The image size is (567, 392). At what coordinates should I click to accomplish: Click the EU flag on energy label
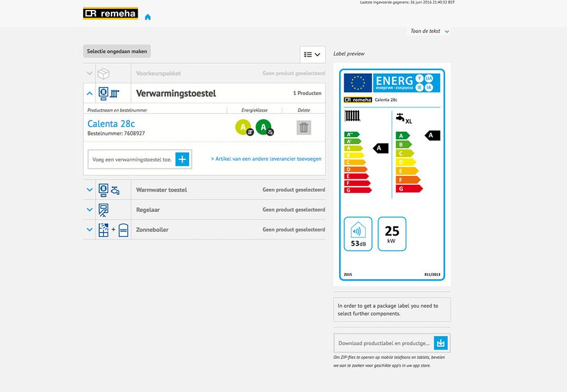click(x=358, y=83)
